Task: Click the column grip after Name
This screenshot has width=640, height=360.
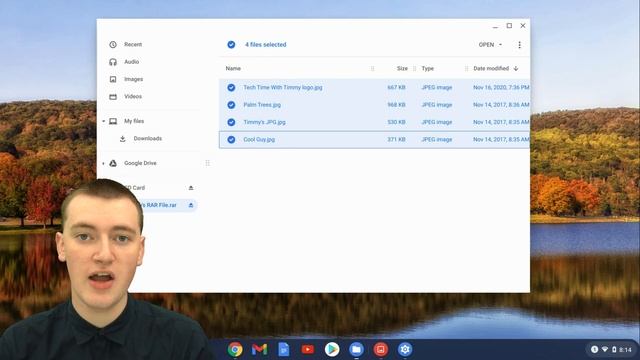Action: tap(372, 69)
